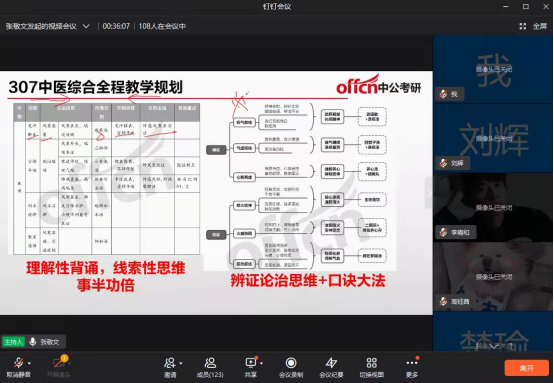This screenshot has height=383, width=554.
Task: Select 刘辉 participant video tile
Action: [x=493, y=139]
